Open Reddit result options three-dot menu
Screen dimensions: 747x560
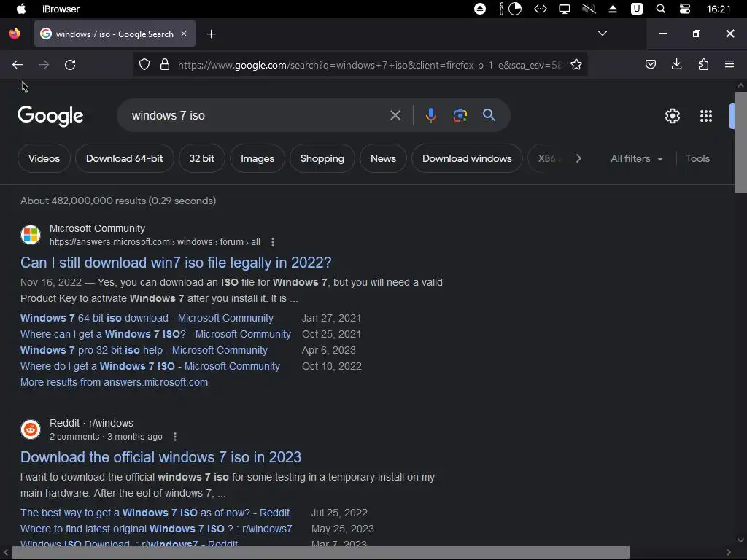coord(175,437)
